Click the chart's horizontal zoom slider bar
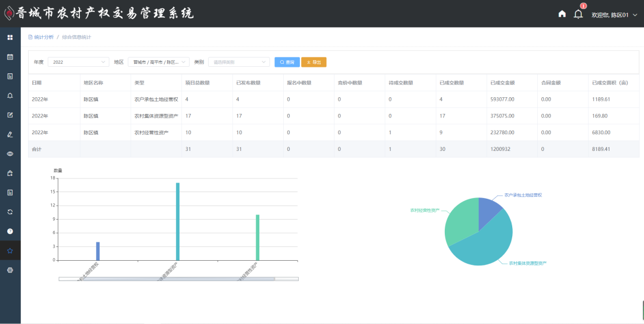The image size is (644, 324). (x=167, y=279)
